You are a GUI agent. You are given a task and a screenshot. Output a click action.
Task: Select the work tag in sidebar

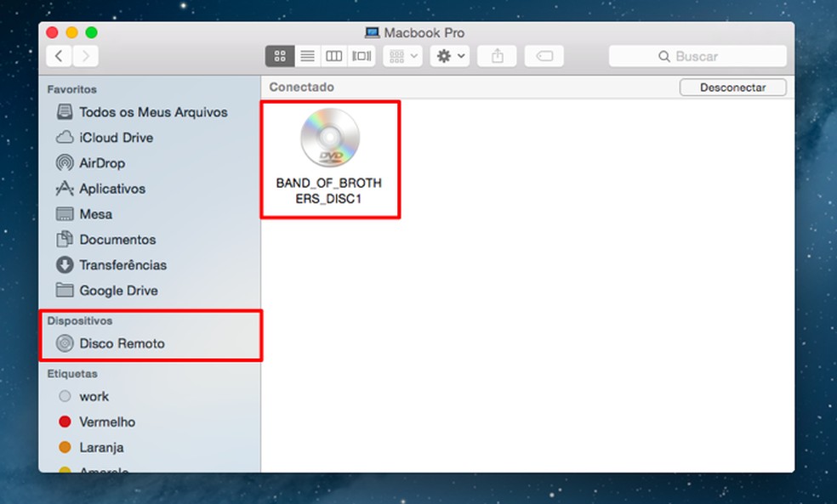coord(84,396)
